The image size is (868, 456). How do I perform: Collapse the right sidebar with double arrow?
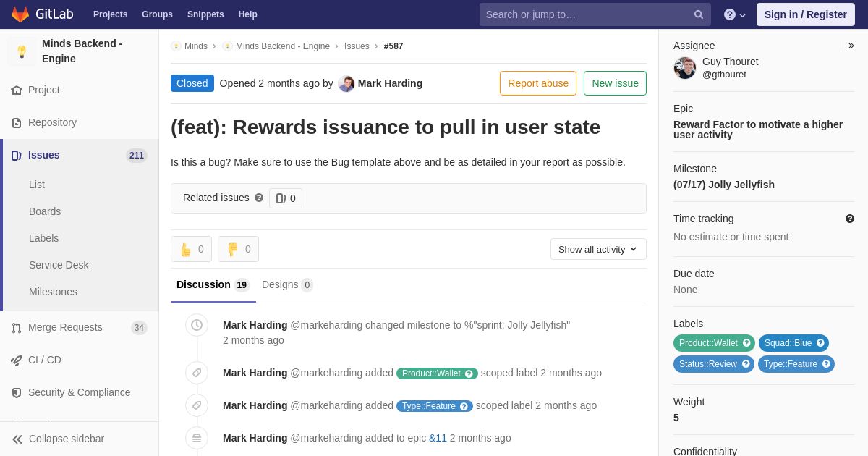(851, 46)
